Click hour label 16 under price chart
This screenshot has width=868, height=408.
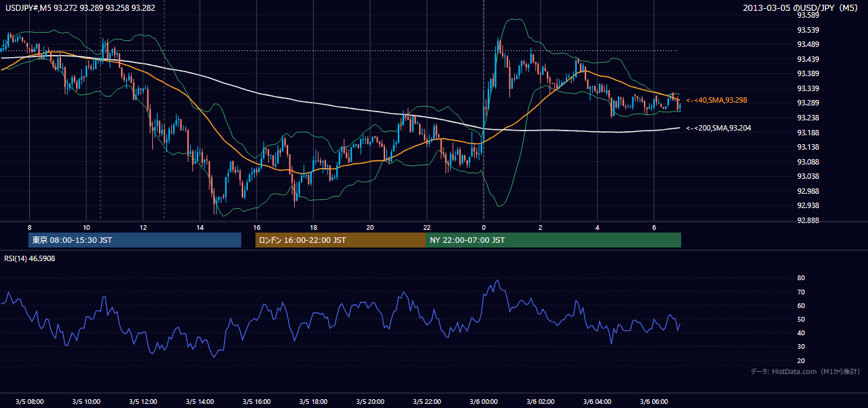pos(257,227)
